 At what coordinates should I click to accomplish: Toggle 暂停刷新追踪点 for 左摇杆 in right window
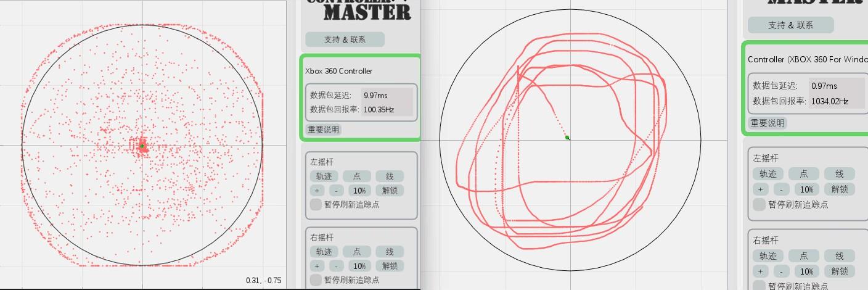tap(759, 205)
